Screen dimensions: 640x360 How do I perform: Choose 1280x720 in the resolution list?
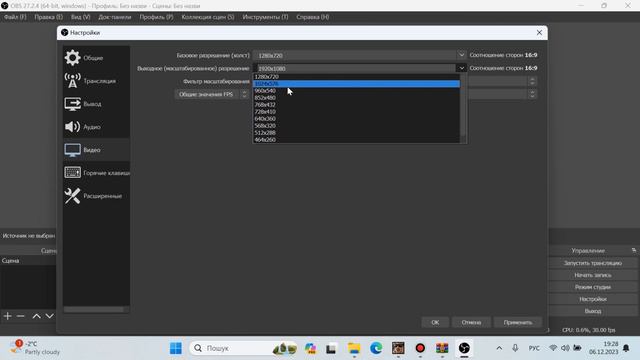click(x=356, y=77)
